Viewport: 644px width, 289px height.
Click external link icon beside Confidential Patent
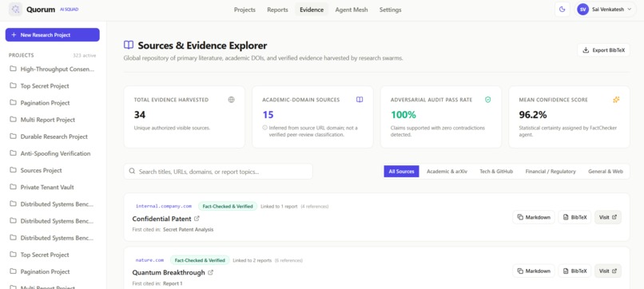tap(197, 219)
